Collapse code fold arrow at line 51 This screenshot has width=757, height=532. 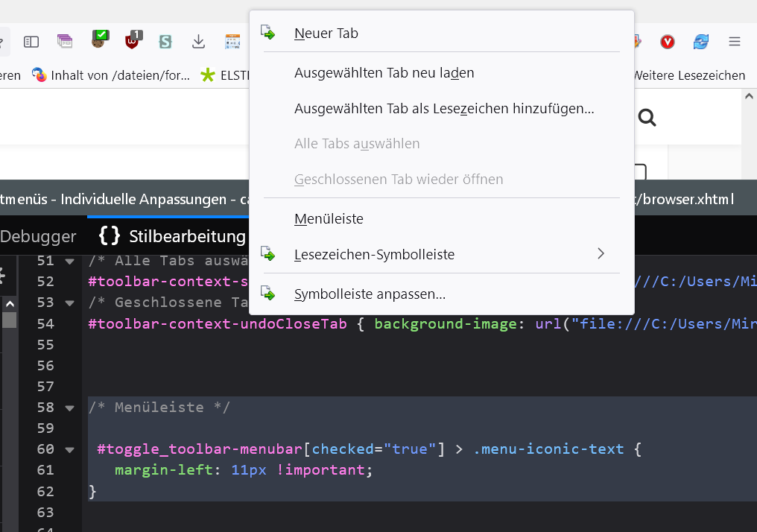(x=69, y=262)
